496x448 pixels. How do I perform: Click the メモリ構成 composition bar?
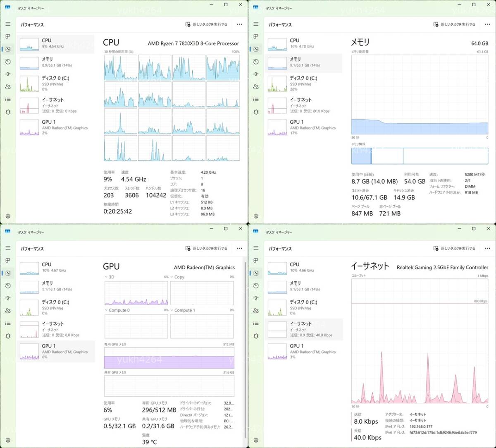[420, 156]
